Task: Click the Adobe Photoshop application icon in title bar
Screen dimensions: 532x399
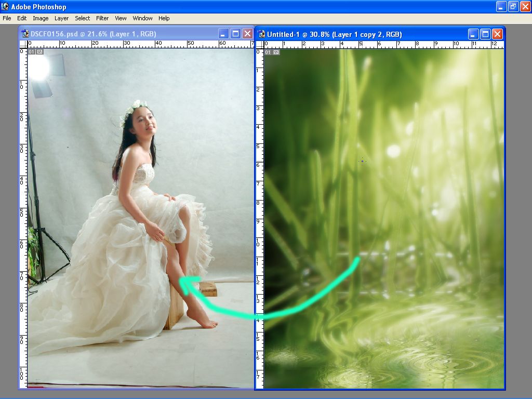Action: pos(5,7)
